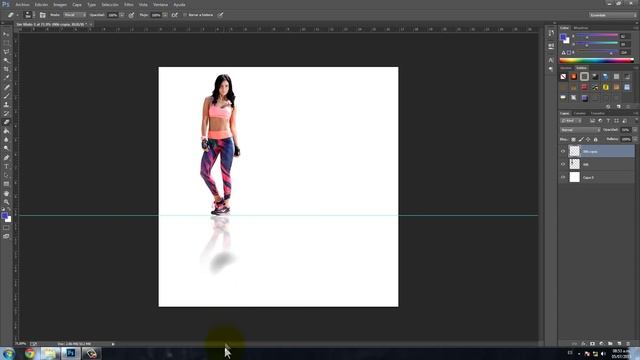
Task: Open the Imagen menu
Action: tap(60, 4)
